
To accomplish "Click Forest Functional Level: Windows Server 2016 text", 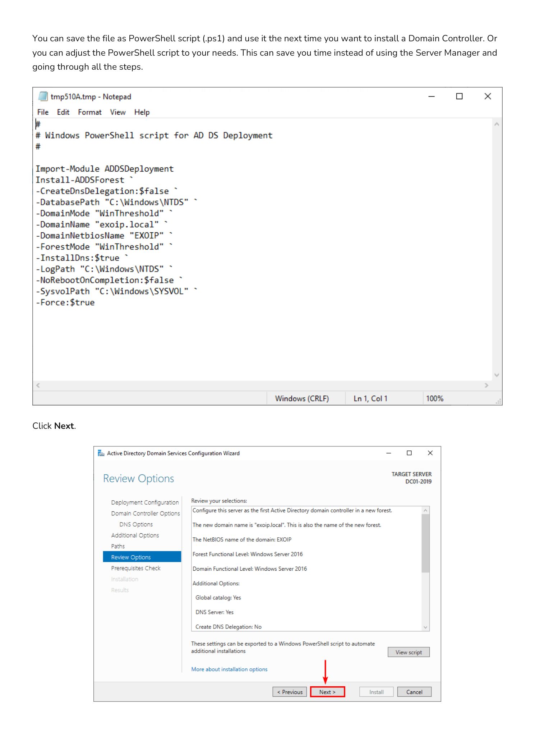I will 248,554.
